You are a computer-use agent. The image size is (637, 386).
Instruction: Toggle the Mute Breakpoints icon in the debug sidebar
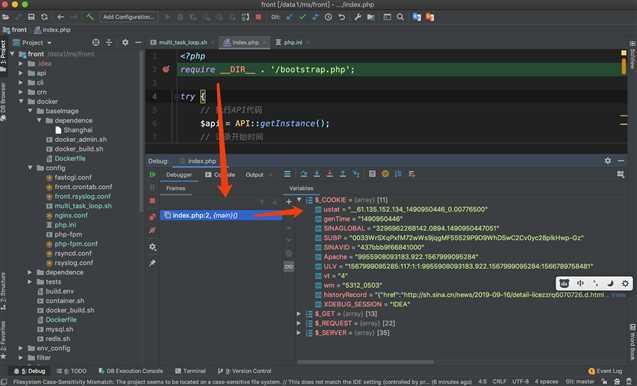point(152,230)
